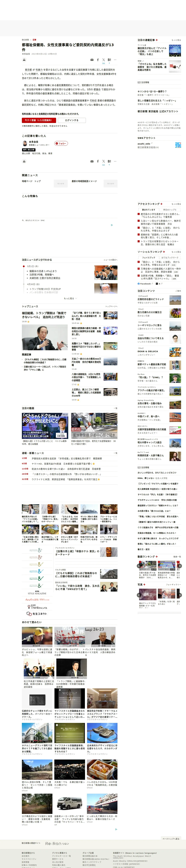
Task: Click 一覧 beside 速報・新着ニュース
Action: [115, 453]
